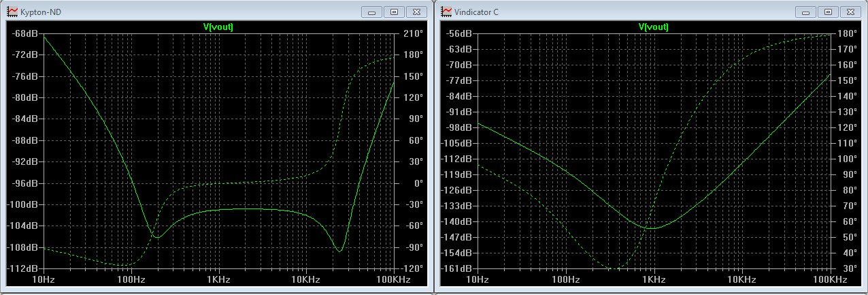Maximize the Vindicator C plot window
The width and height of the screenshot is (868, 295).
point(829,12)
